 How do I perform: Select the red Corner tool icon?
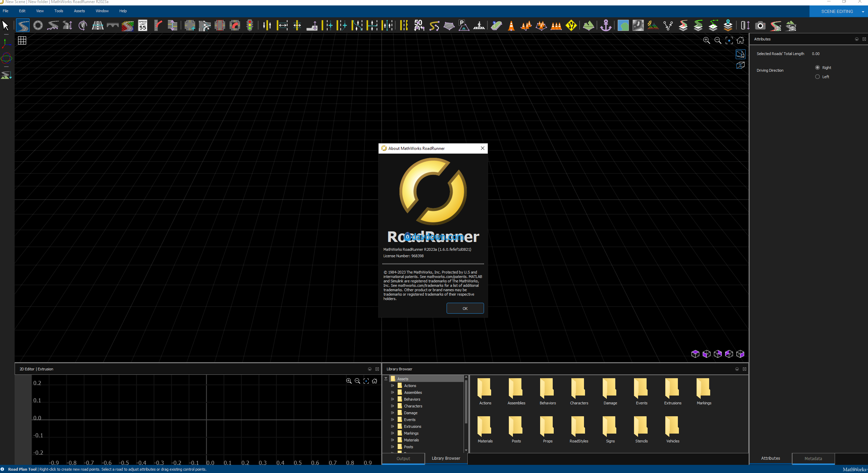[235, 25]
